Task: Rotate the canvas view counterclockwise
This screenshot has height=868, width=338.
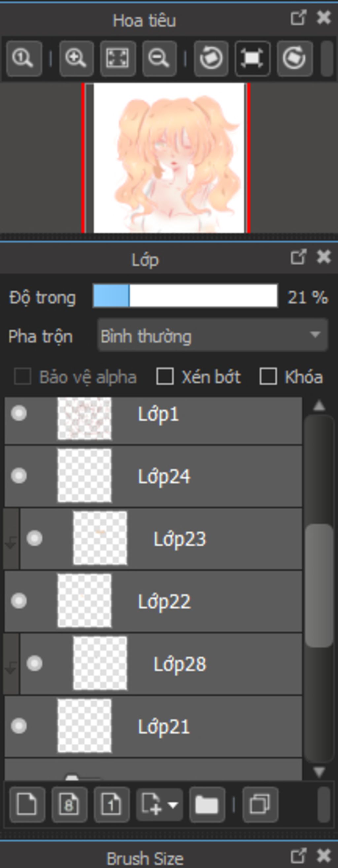Action: click(x=211, y=59)
